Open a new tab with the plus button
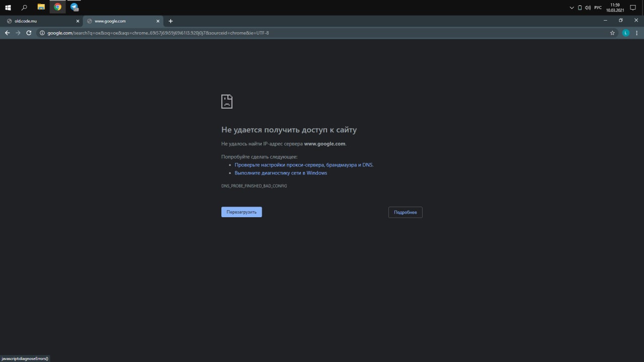644x362 pixels. (x=171, y=21)
